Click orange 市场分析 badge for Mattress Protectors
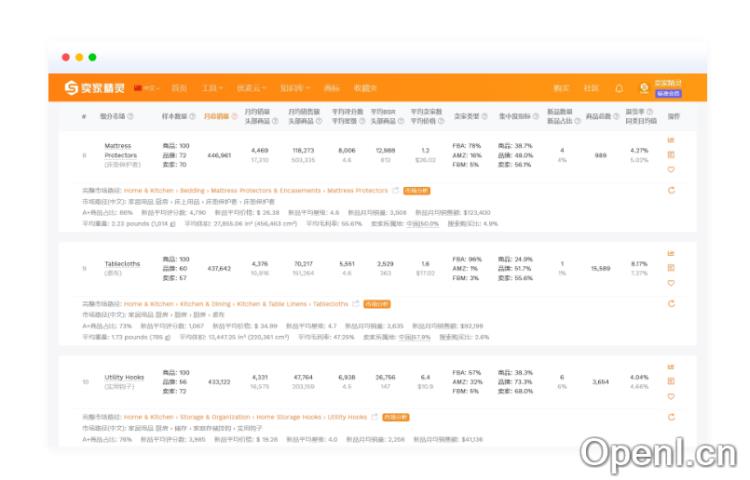 pyautogui.click(x=416, y=190)
